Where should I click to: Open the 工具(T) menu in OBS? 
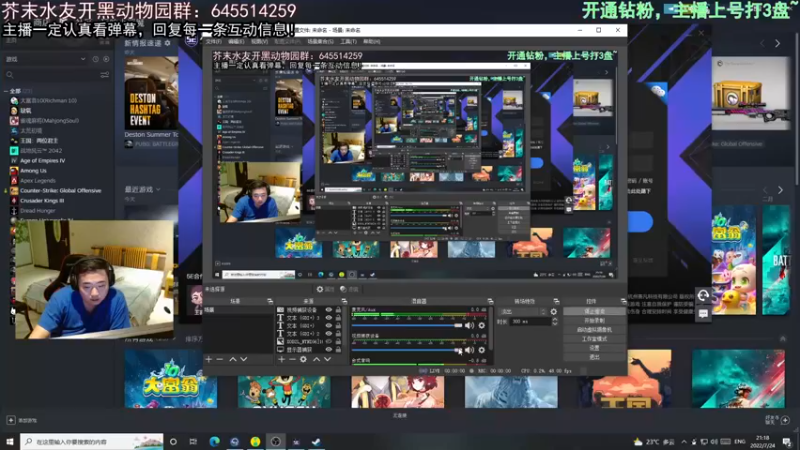point(348,41)
